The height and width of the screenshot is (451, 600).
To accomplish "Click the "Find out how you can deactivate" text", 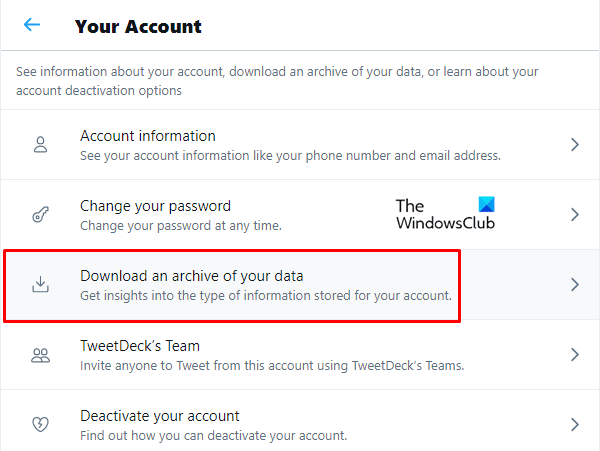I will pyautogui.click(x=213, y=436).
